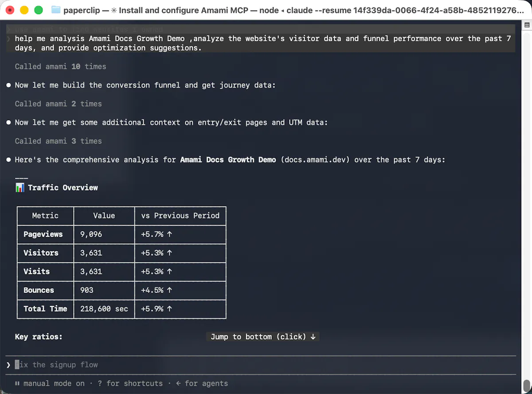Click the 9,096 pageviews value

pyautogui.click(x=91, y=234)
